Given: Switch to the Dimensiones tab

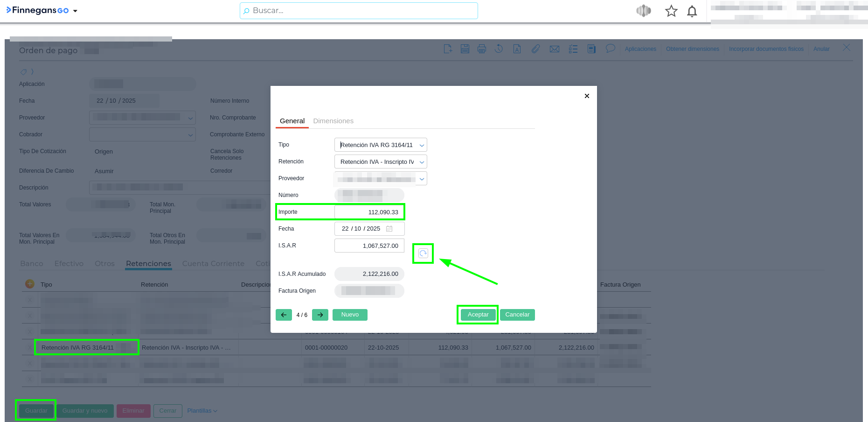Looking at the screenshot, I should click(x=333, y=121).
